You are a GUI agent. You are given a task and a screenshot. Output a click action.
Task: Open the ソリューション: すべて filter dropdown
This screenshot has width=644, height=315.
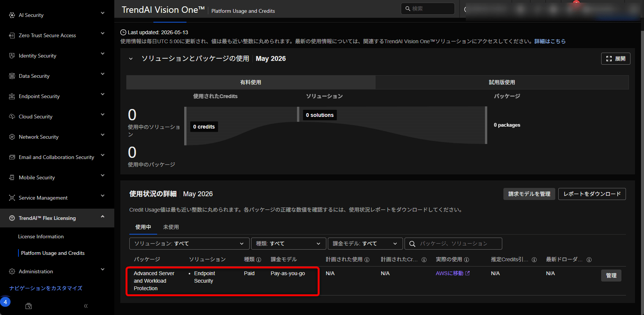(189, 244)
